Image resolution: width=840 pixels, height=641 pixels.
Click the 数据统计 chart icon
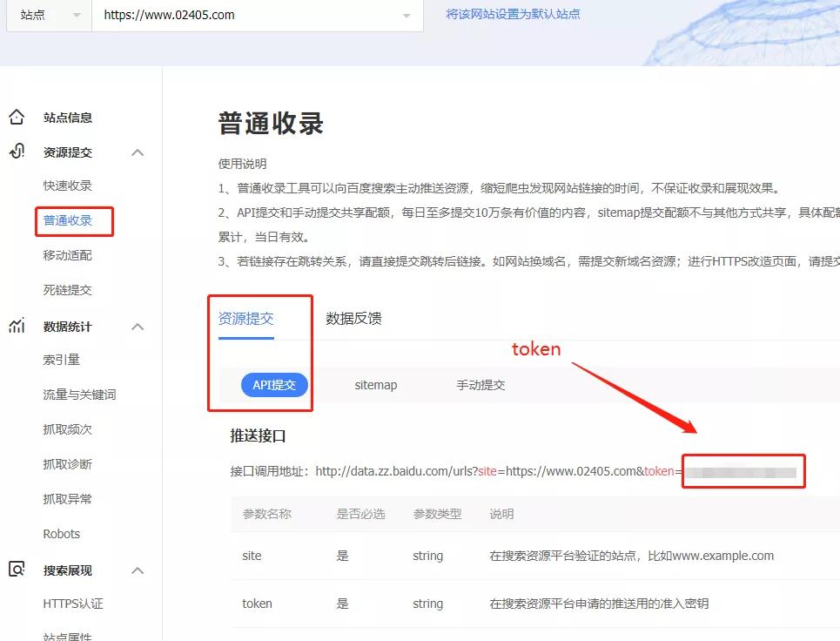17,327
